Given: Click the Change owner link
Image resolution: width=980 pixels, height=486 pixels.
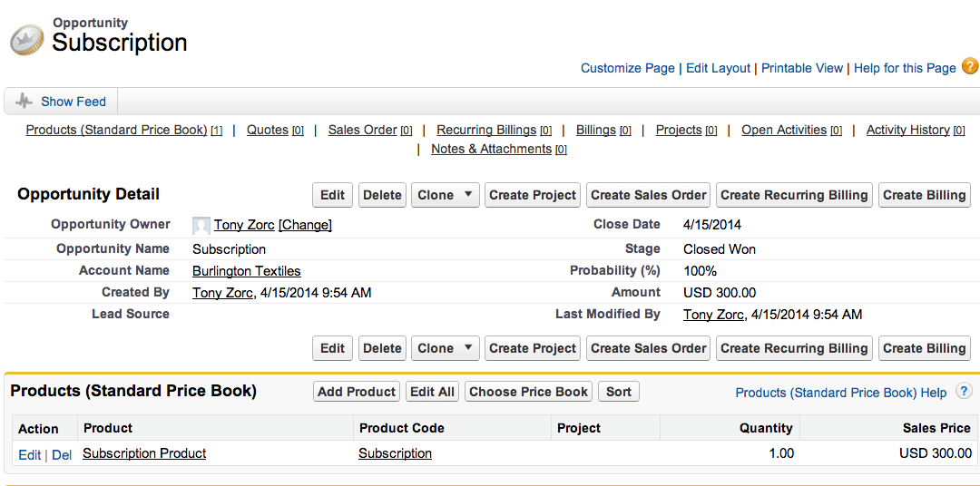Looking at the screenshot, I should [x=305, y=225].
